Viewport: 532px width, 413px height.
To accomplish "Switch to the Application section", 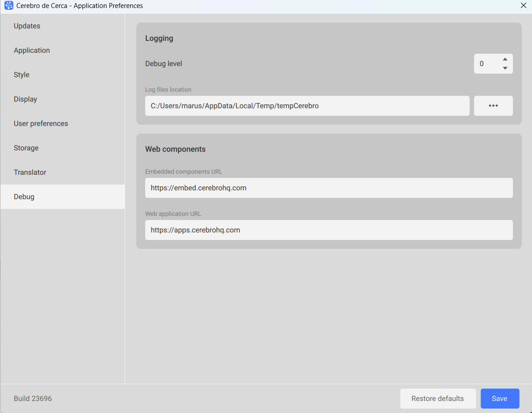I will (32, 50).
